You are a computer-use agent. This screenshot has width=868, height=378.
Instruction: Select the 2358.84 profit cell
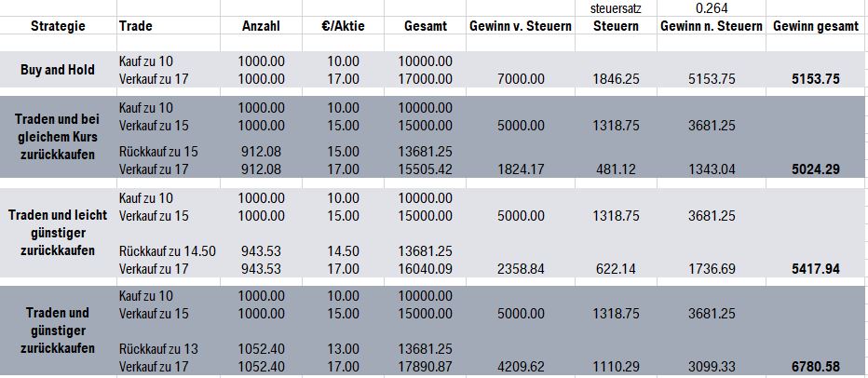pyautogui.click(x=520, y=269)
